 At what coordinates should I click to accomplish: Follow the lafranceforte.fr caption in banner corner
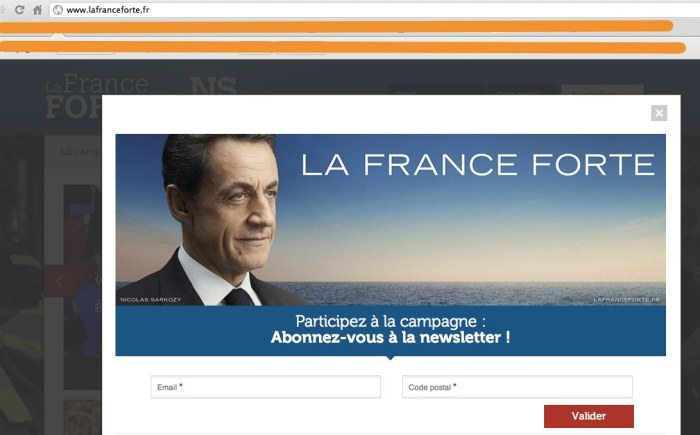[x=626, y=300]
